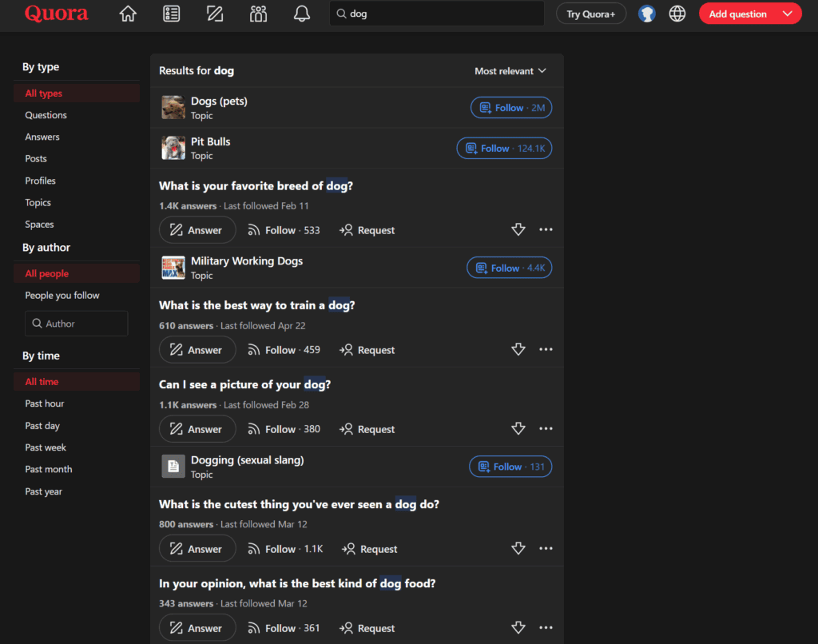Open 'What is your favorite breed of dog?' link
818x644 pixels.
pyautogui.click(x=256, y=186)
